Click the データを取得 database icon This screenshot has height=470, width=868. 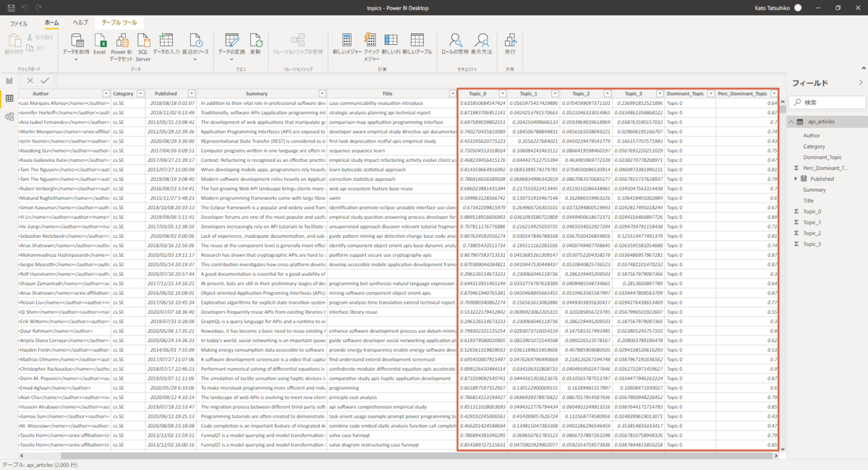coord(76,40)
